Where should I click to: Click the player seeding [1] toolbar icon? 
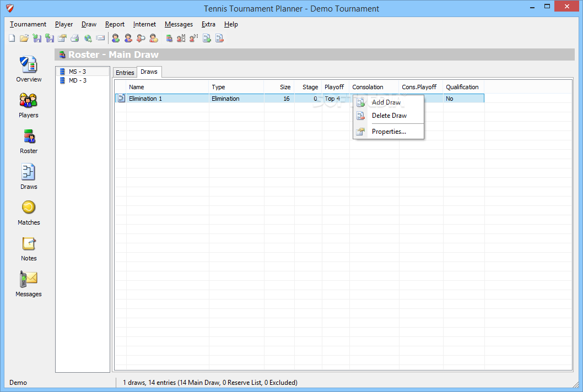[x=194, y=39]
